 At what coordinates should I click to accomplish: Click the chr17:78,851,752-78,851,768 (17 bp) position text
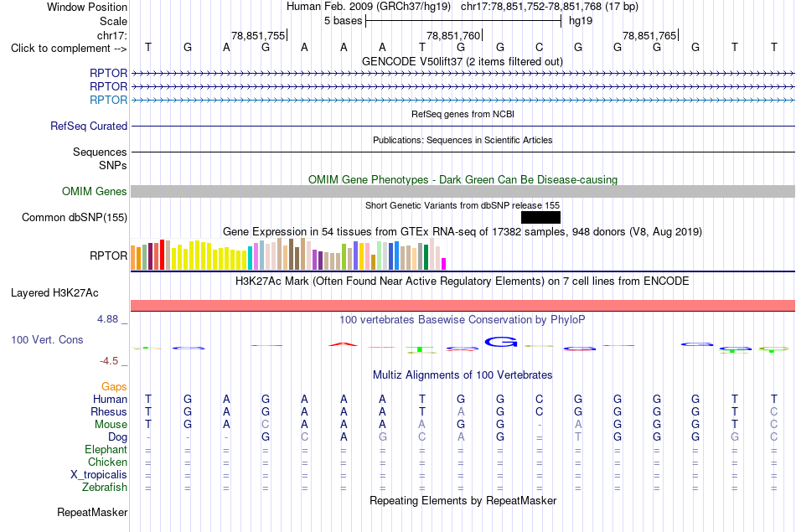(550, 7)
